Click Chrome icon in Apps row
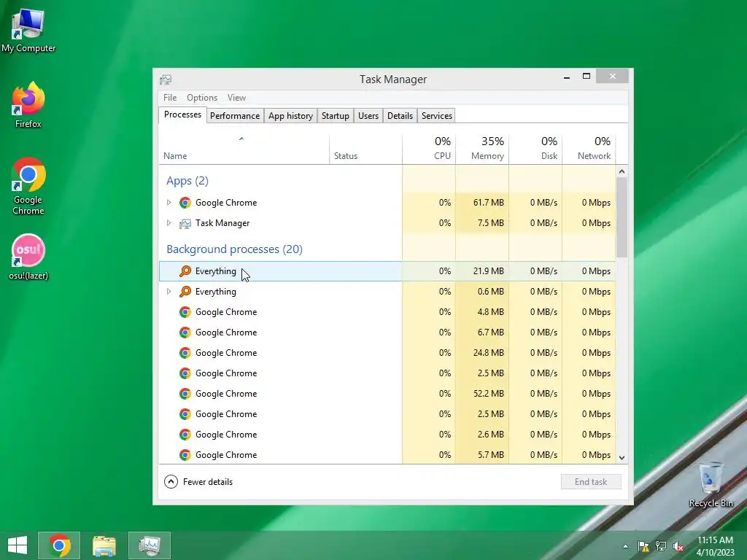 (185, 203)
